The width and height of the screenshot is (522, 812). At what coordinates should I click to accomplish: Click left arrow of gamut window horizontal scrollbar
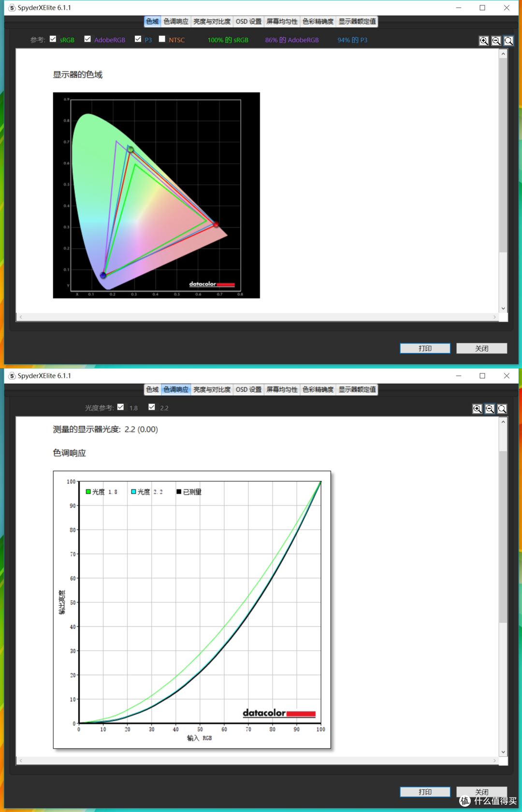[x=21, y=317]
